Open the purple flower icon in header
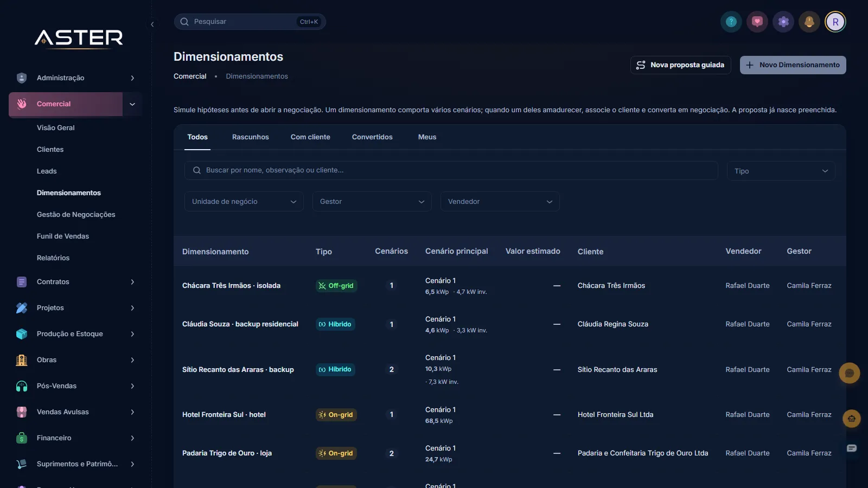868x488 pixels. (783, 22)
